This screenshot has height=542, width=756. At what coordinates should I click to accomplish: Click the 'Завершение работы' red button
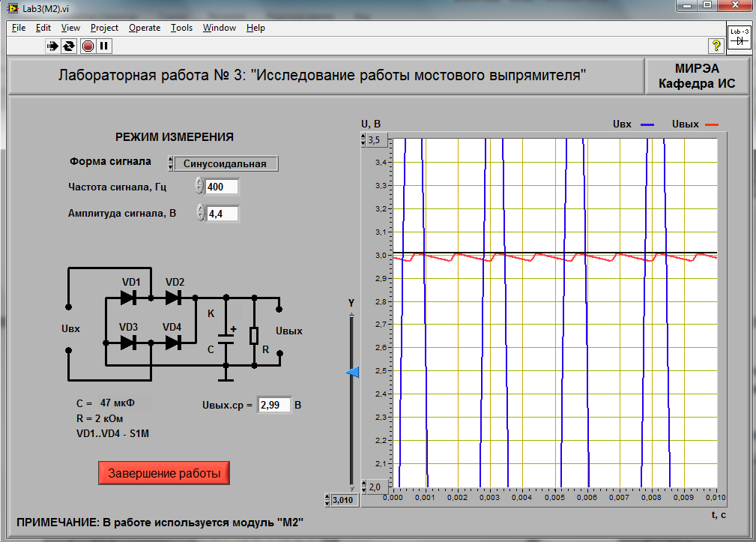pos(164,473)
